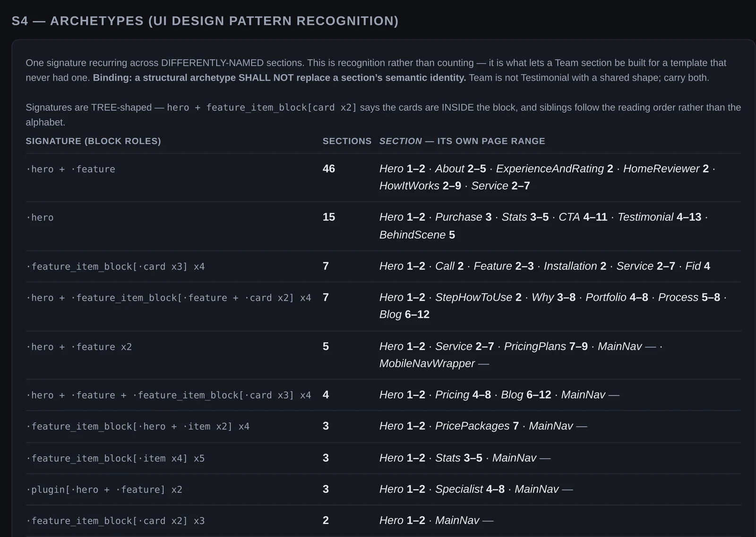Select '·feature_item_block[·card x2] x3' signature
Viewport: 756px width, 537px height.
point(115,520)
